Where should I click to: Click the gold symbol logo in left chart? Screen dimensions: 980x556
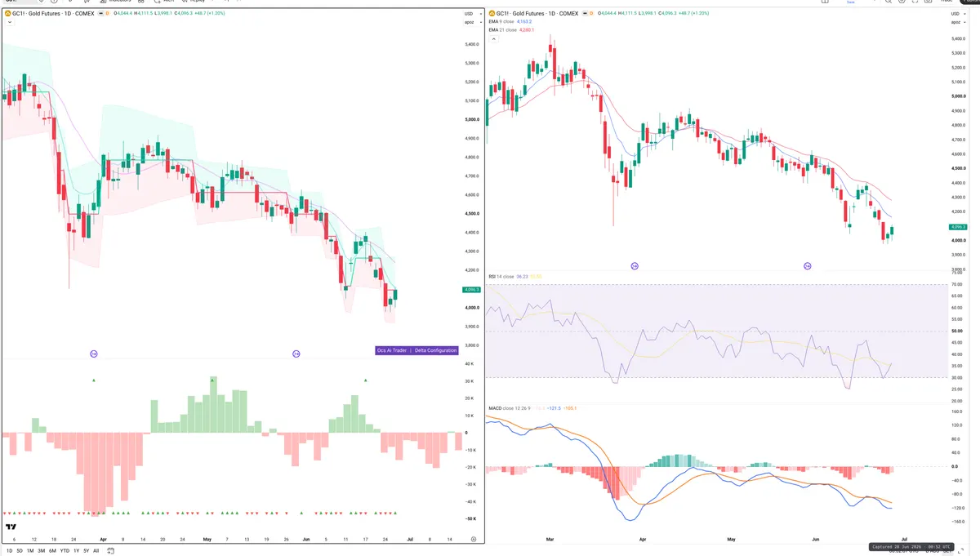click(x=7, y=14)
